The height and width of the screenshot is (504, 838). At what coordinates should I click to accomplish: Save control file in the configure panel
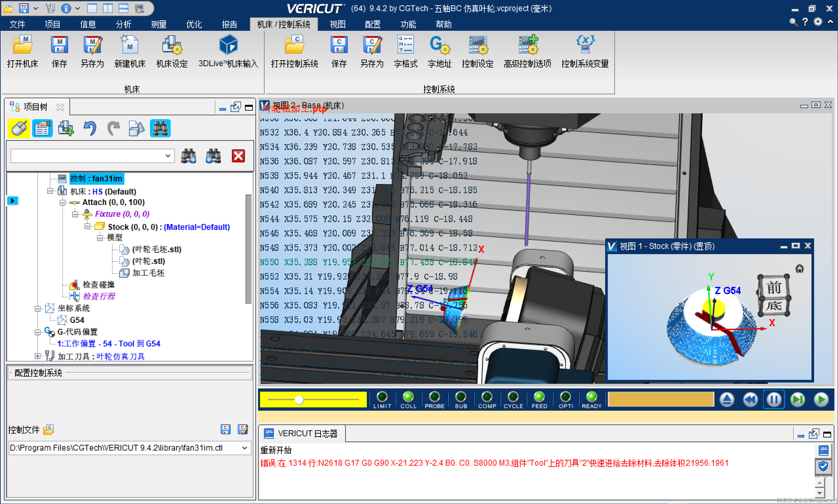[225, 430]
